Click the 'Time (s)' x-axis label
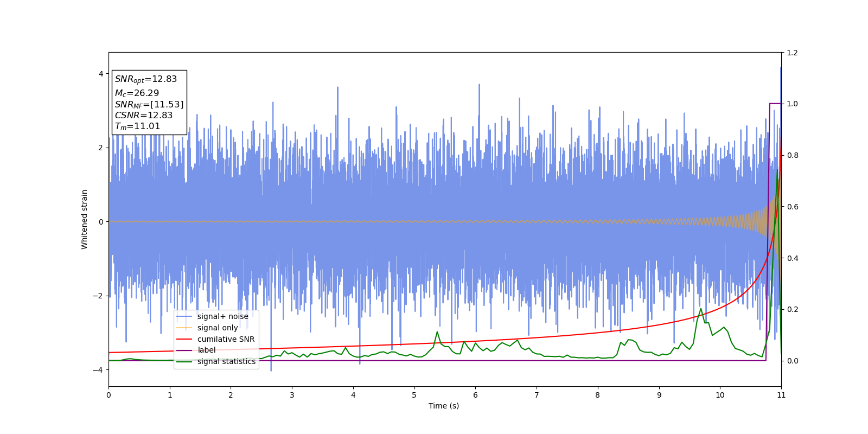The height and width of the screenshot is (434, 868). click(x=444, y=406)
